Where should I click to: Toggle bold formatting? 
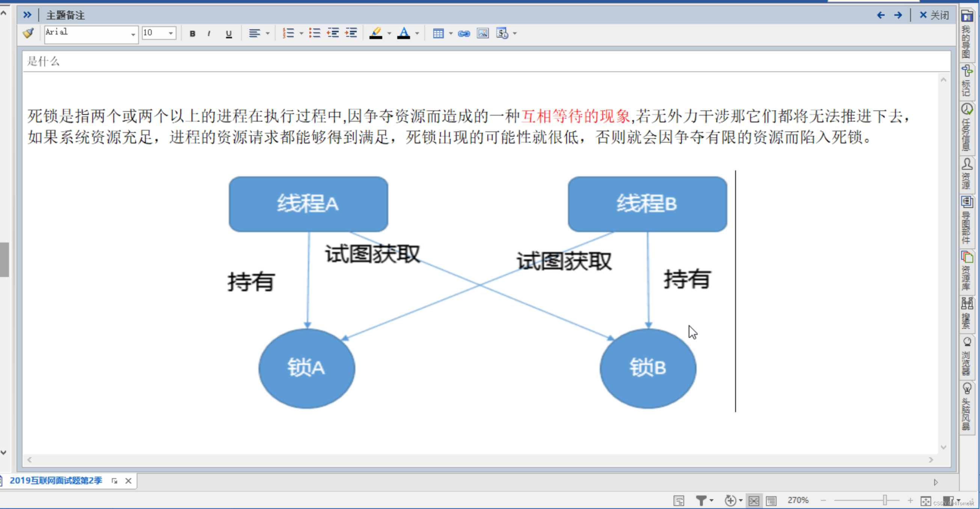point(193,33)
